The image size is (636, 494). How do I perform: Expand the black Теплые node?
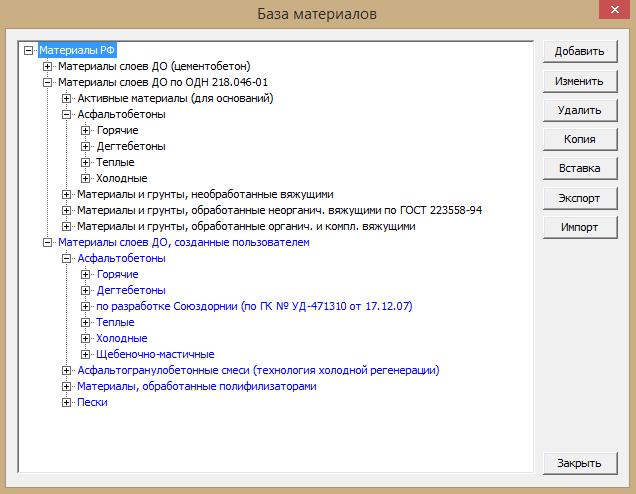point(85,163)
